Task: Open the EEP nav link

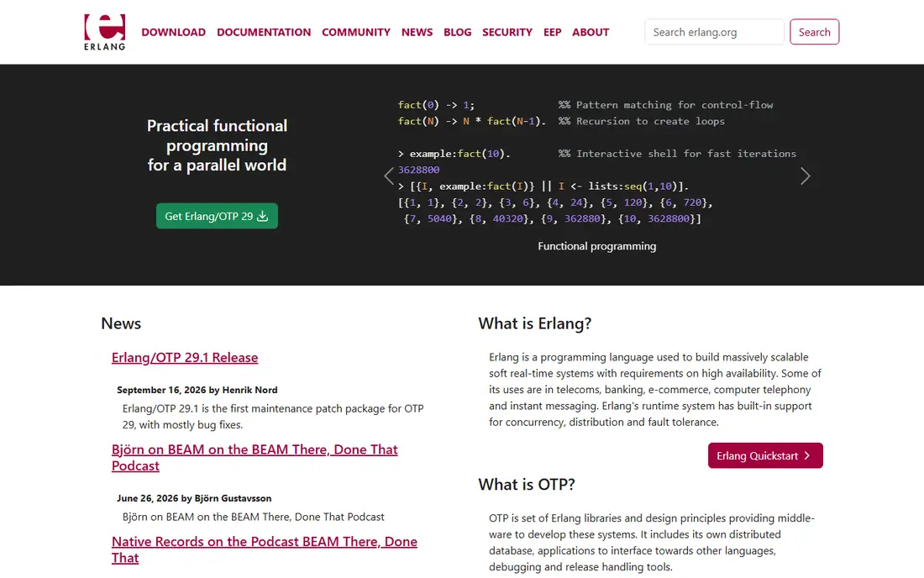Action: (x=552, y=33)
